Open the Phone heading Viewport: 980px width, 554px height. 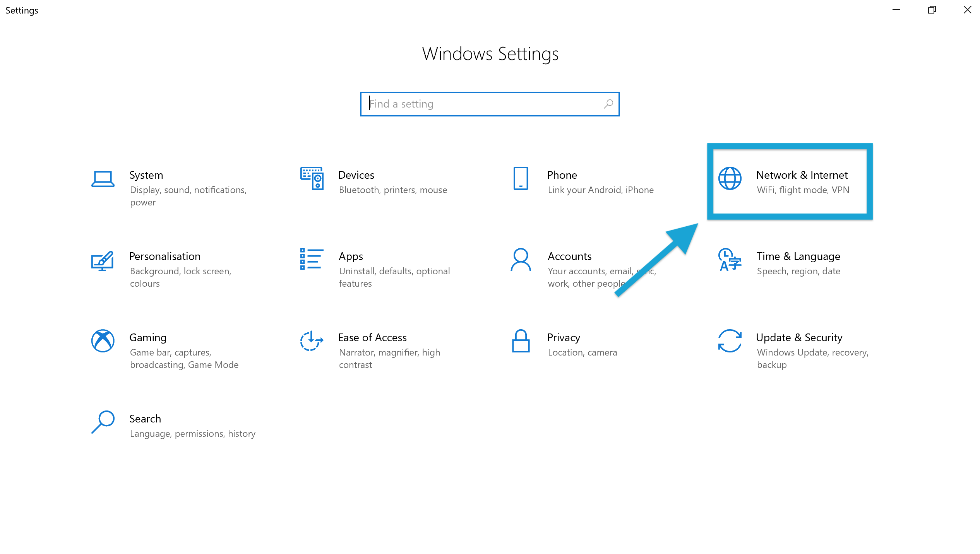pos(562,175)
